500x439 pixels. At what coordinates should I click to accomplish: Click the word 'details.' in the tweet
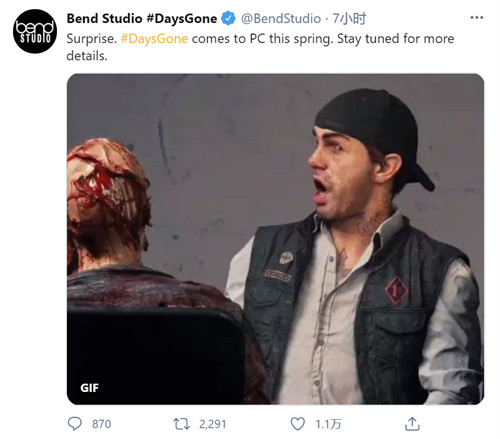[x=87, y=56]
